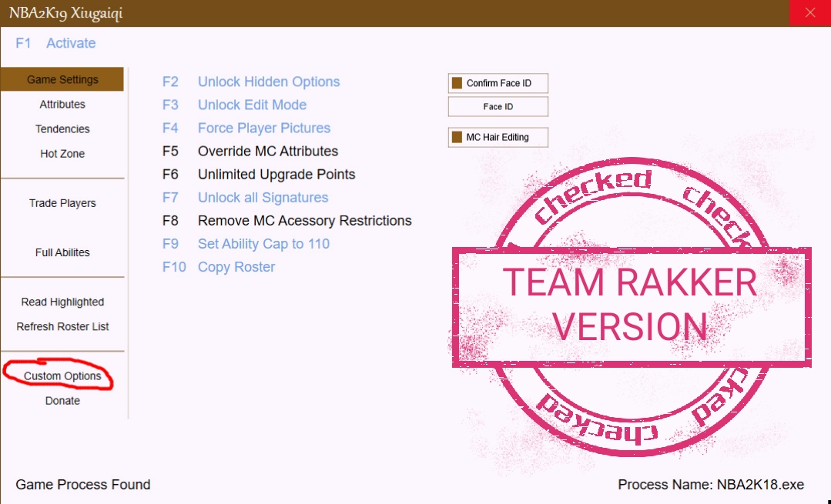
Task: Toggle F6 Unlimited Upgrade Points
Action: 259,174
